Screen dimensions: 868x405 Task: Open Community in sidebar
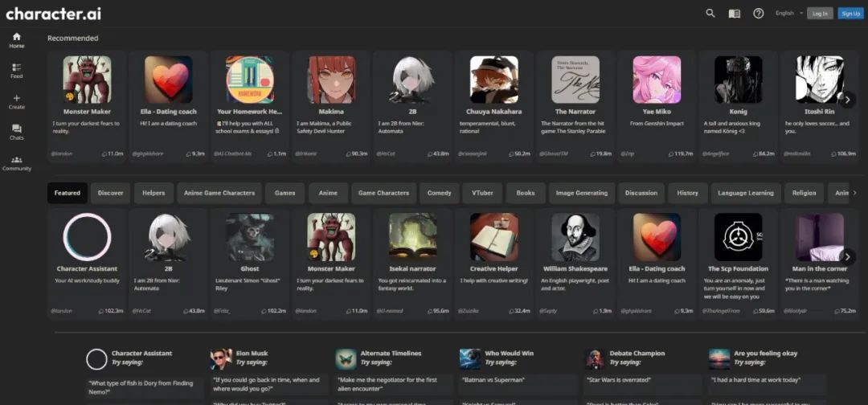[x=17, y=163]
